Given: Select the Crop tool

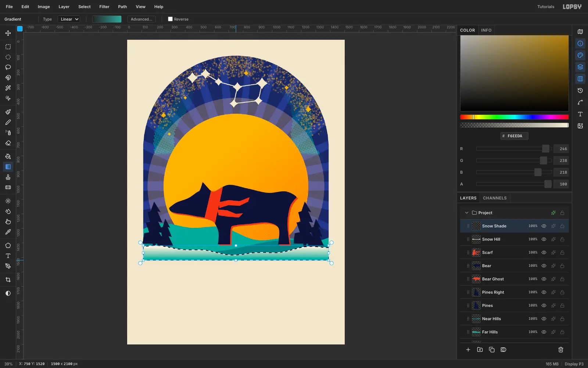Looking at the screenshot, I should 8,280.
